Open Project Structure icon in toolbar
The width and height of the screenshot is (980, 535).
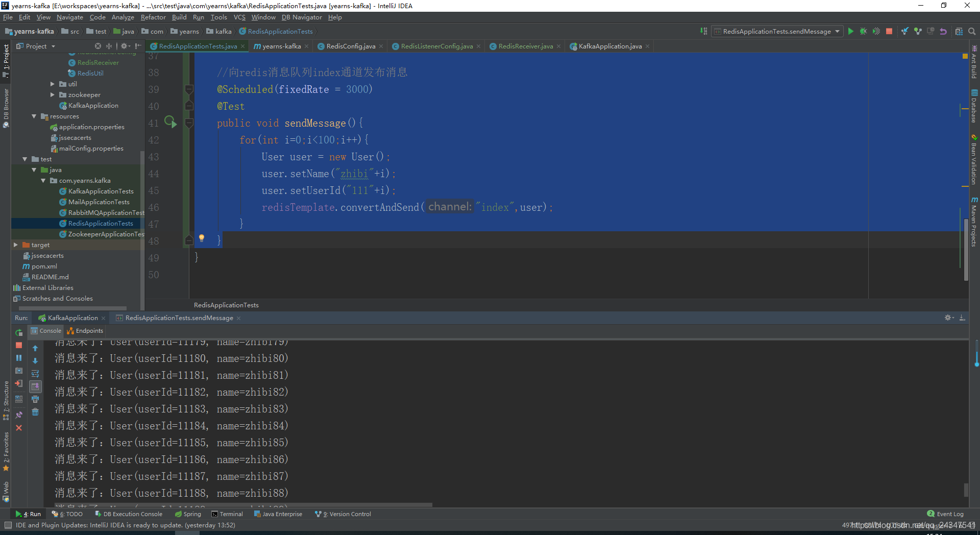[959, 31]
